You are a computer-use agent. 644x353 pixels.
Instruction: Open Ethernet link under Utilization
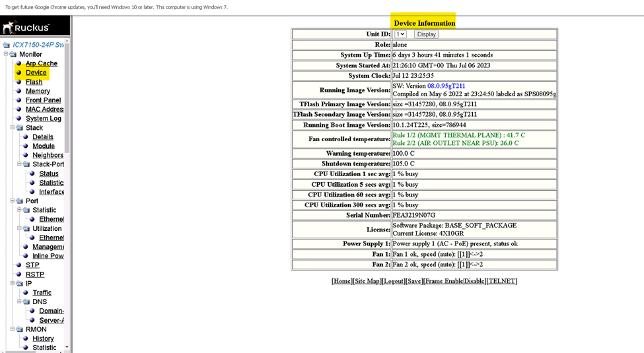click(x=52, y=238)
